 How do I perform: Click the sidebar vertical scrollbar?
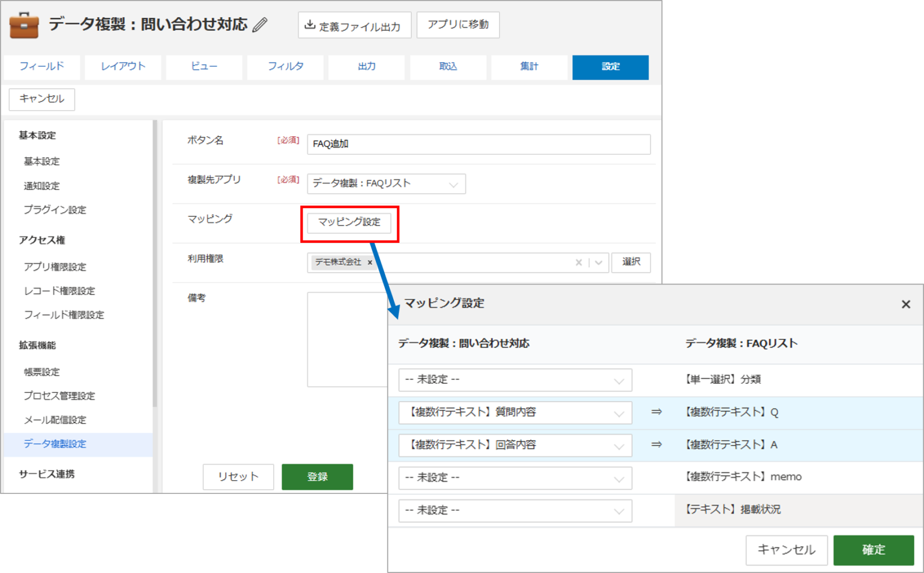tap(155, 263)
